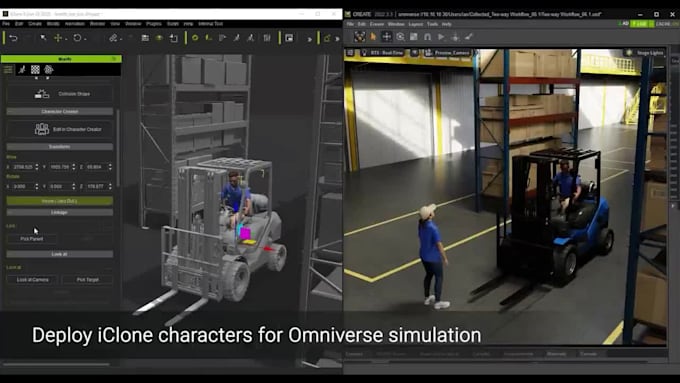Toggle the magnet Snap icon in Omniverse
The height and width of the screenshot is (383, 680).
point(427,37)
